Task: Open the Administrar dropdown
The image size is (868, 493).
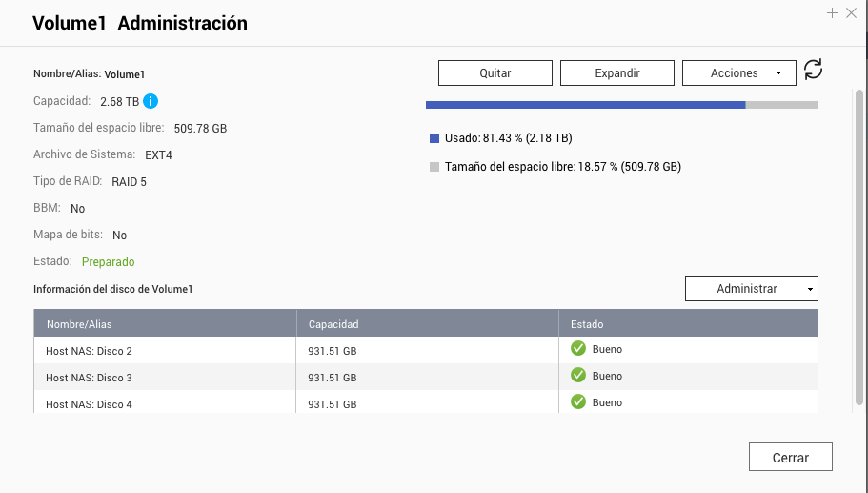Action: tap(751, 289)
